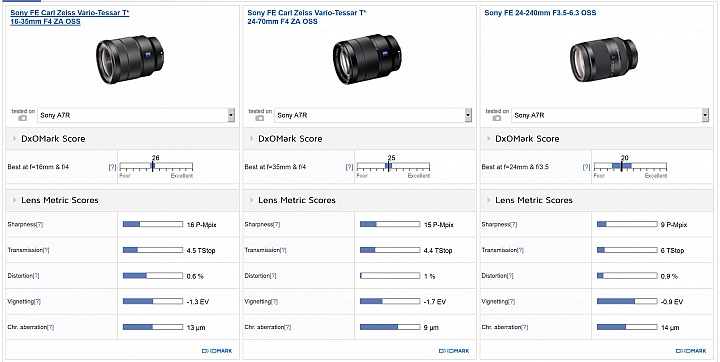Click the Chr. aberration help [?] in middle column
The width and height of the screenshot is (720, 362).
(x=287, y=328)
